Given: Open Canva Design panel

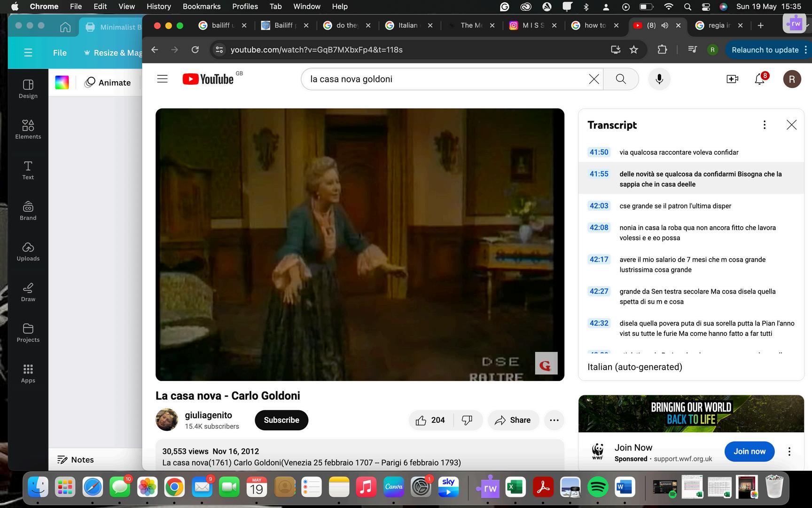Looking at the screenshot, I should click(28, 89).
